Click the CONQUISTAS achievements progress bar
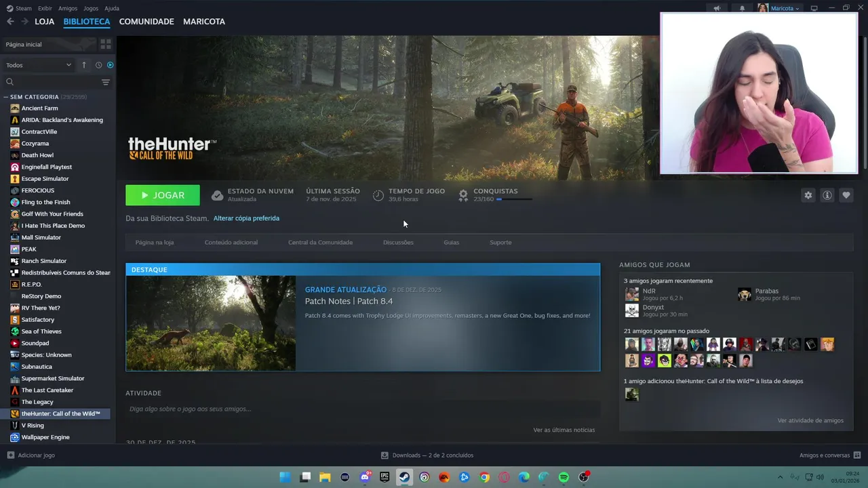The height and width of the screenshot is (488, 868). click(x=514, y=199)
